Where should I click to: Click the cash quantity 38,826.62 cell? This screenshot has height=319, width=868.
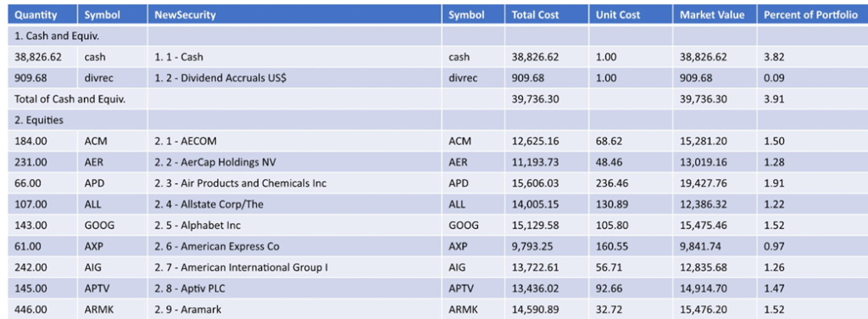point(42,57)
